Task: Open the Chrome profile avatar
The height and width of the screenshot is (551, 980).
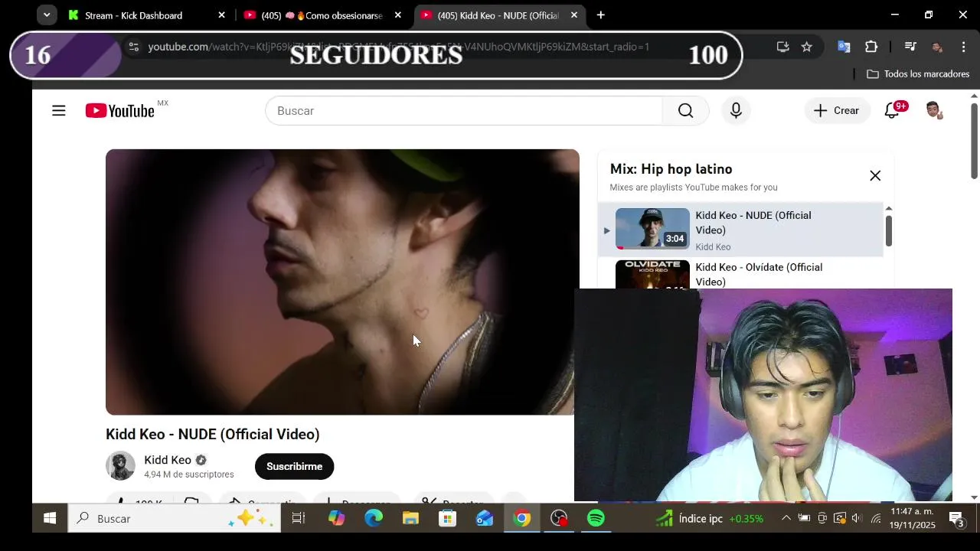Action: coord(936,47)
